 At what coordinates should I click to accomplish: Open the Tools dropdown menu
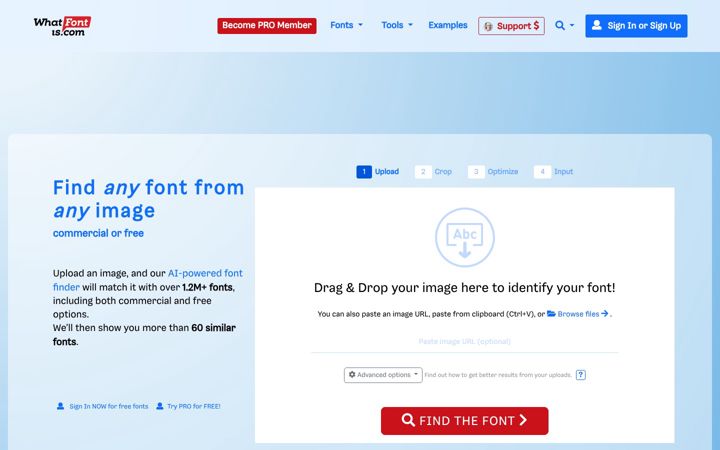click(x=397, y=25)
